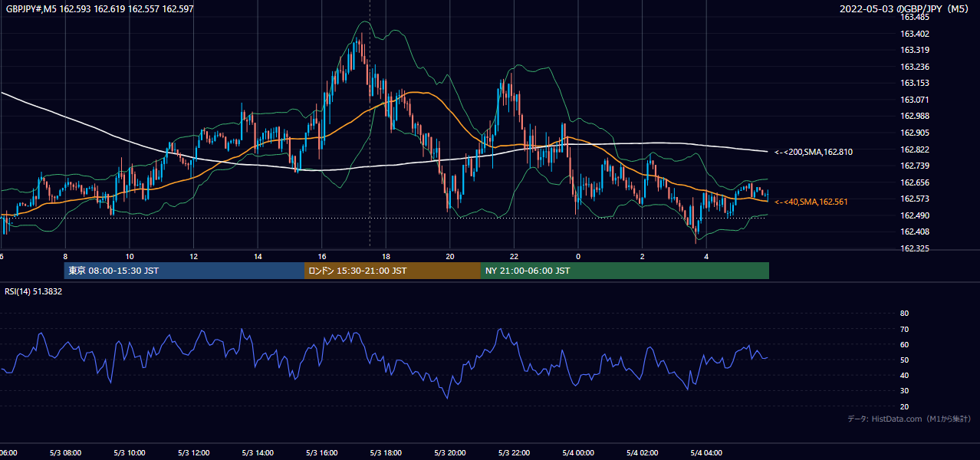Viewport: 980px width, 460px height.
Task: Click price axis value 162.822
Action: tap(915, 149)
